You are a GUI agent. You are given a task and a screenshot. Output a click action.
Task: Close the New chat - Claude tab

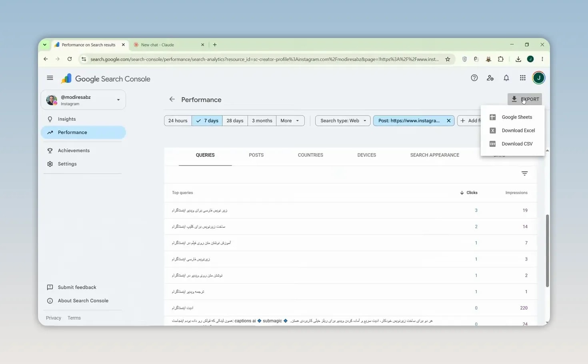(202, 45)
